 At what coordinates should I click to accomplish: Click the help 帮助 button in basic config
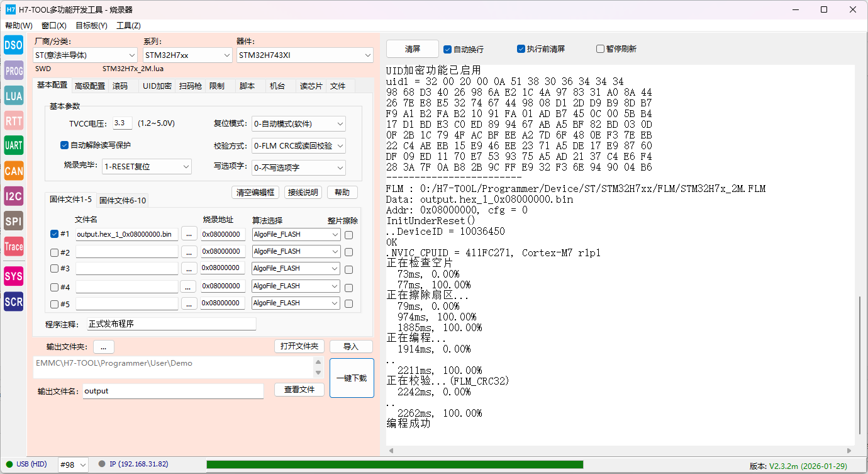click(342, 192)
